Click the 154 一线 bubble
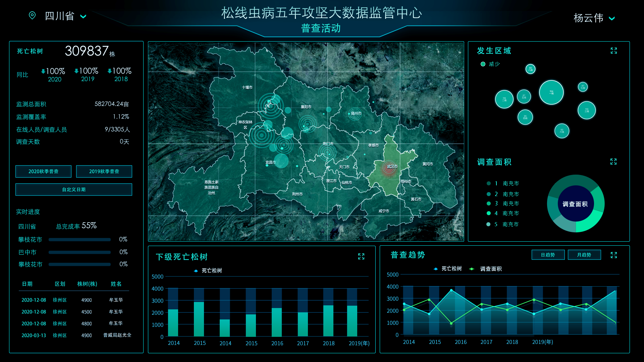 tap(551, 92)
